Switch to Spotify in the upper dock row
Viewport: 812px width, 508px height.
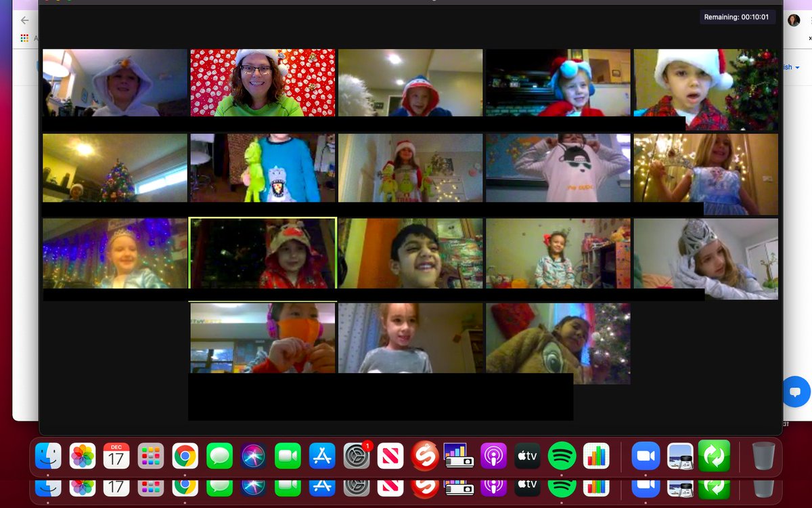coord(562,456)
